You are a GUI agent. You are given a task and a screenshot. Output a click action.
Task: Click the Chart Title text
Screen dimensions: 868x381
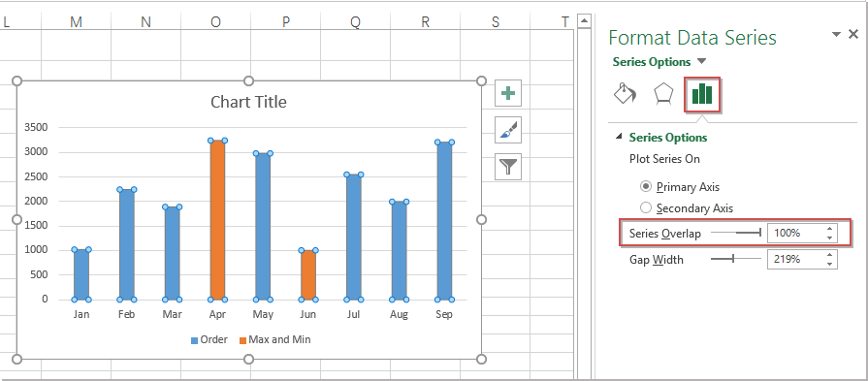[248, 102]
